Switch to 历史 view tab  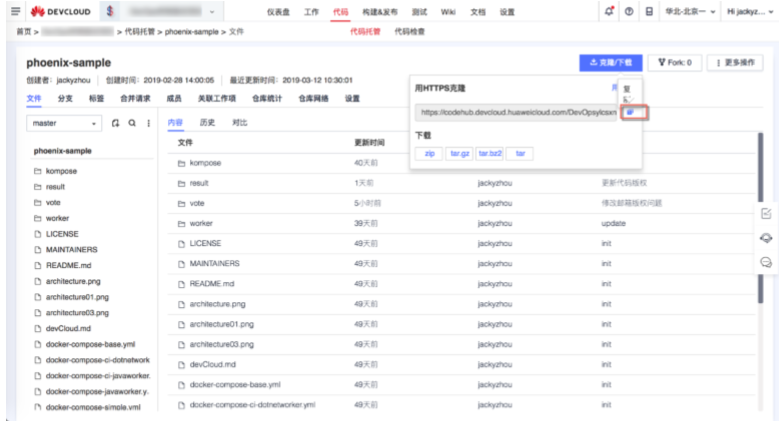(x=207, y=122)
